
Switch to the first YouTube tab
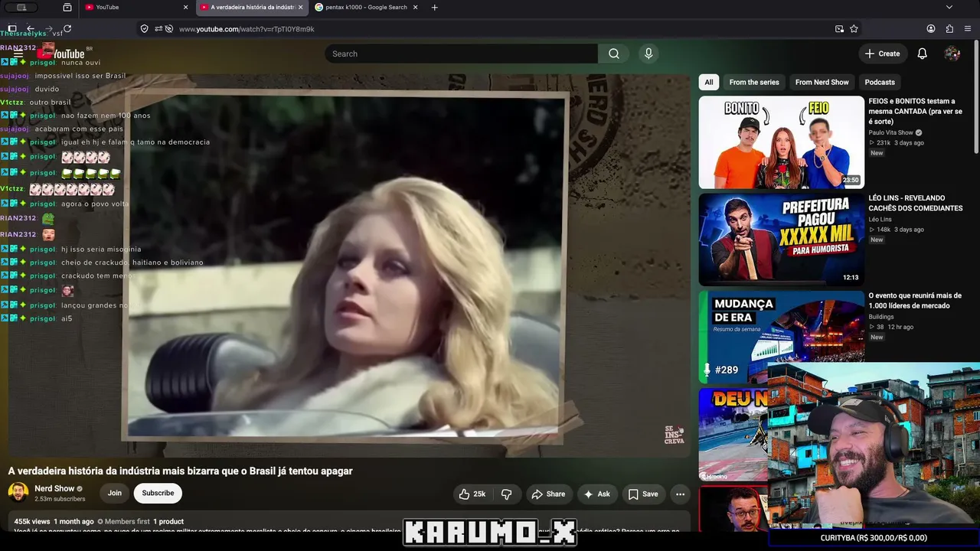tap(136, 8)
